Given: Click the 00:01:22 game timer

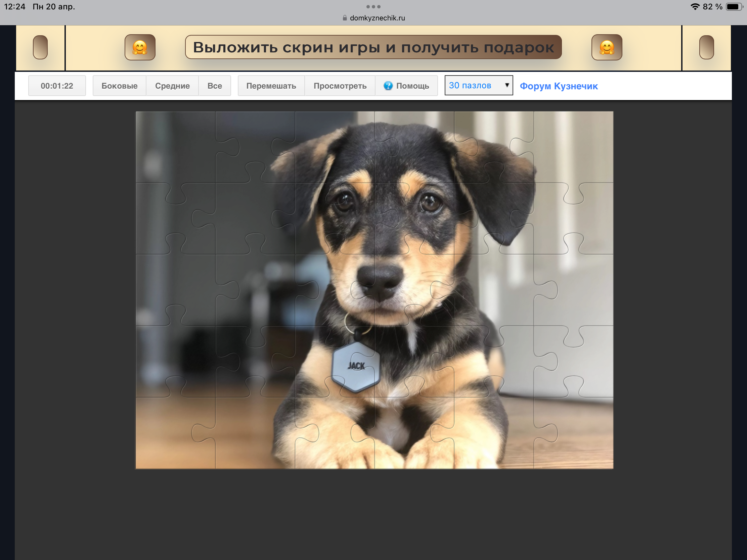Looking at the screenshot, I should pyautogui.click(x=57, y=86).
